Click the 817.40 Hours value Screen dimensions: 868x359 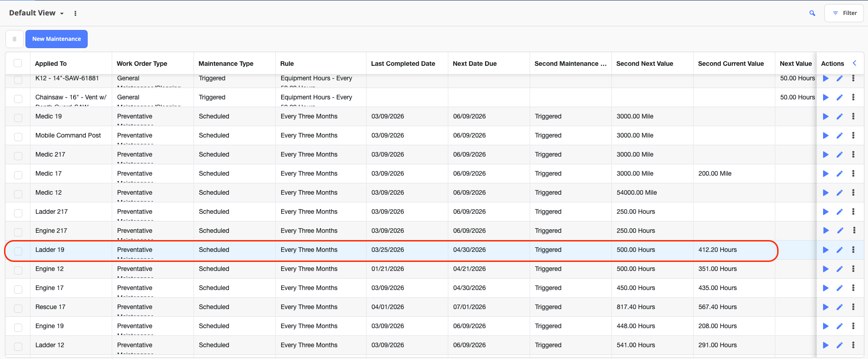tap(636, 307)
